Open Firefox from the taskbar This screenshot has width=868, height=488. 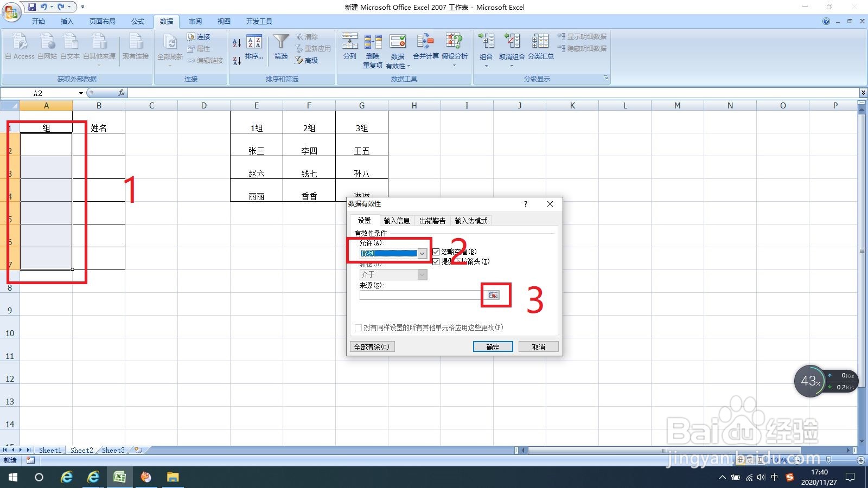point(146,477)
